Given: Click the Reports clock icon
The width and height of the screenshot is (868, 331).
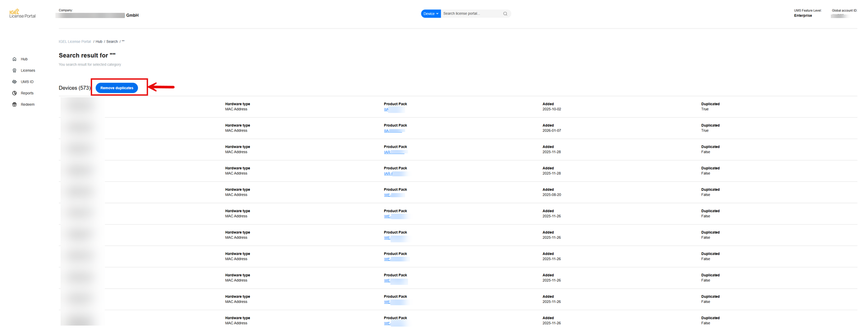Looking at the screenshot, I should (14, 93).
